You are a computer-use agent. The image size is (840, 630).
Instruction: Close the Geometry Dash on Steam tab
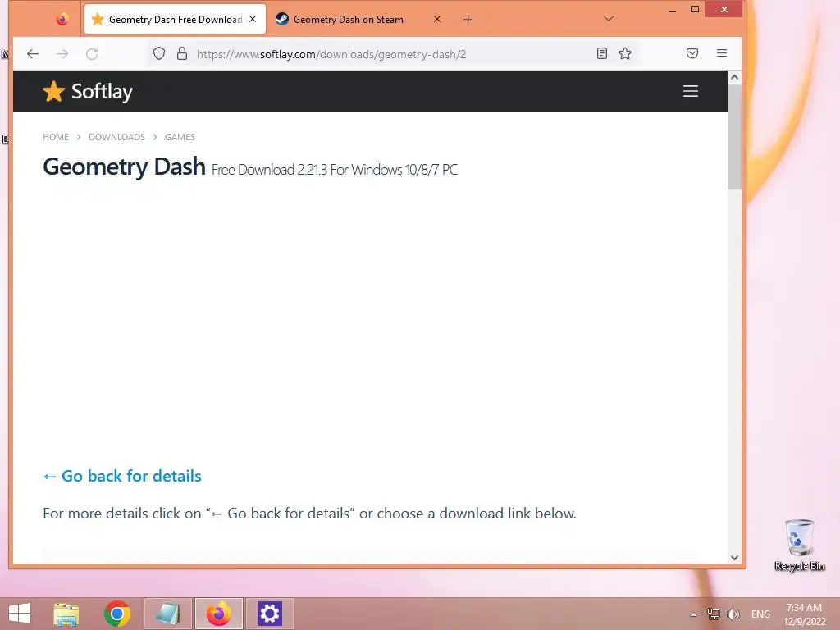(x=437, y=20)
